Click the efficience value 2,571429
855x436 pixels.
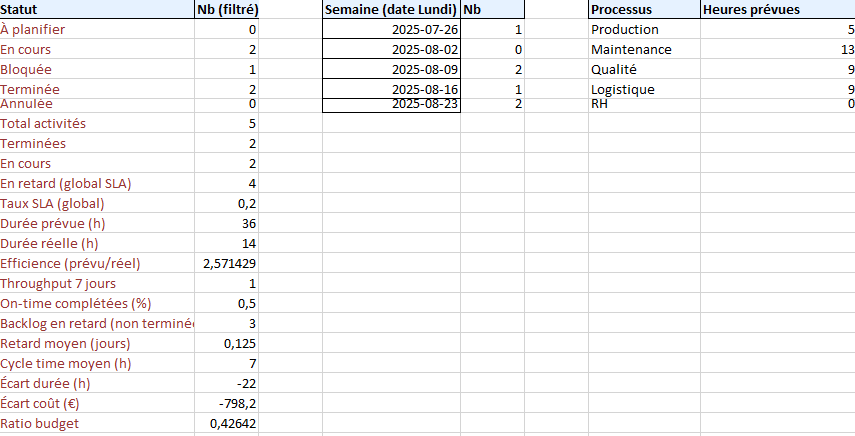coord(227,263)
